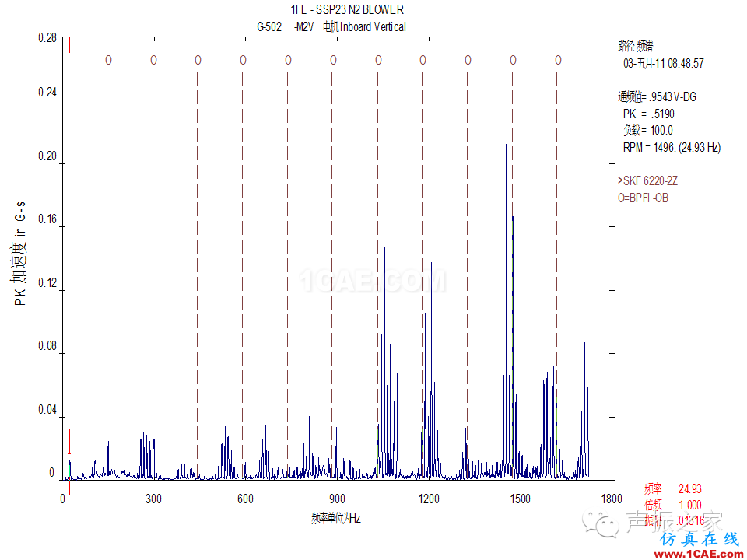Viewport: 747px width, 560px height.
Task: Select the last BPFI harmonic marker O
Action: click(x=559, y=61)
